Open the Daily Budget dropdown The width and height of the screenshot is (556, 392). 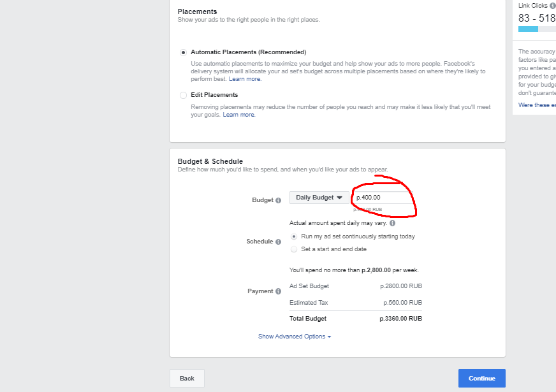pos(319,198)
